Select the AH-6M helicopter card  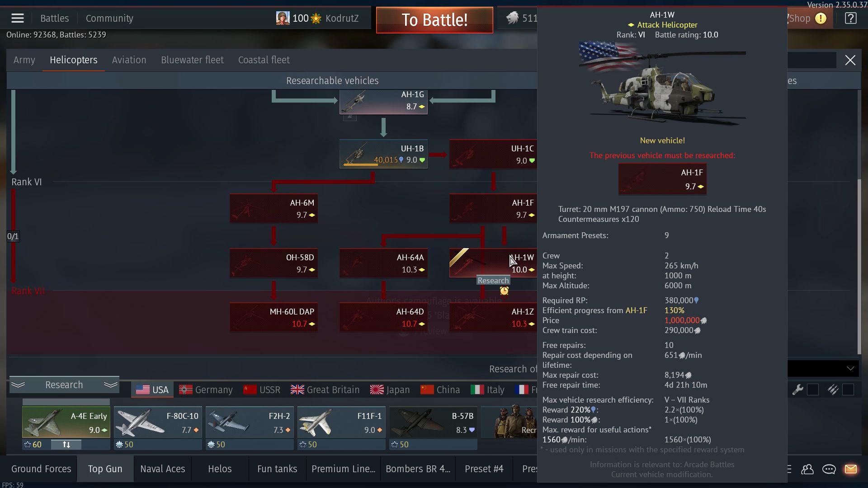click(x=274, y=209)
